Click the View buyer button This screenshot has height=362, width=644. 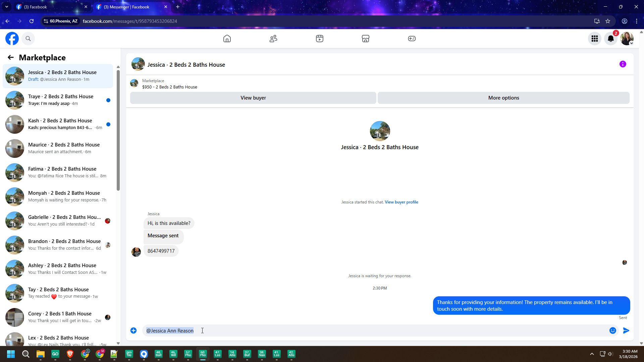tap(253, 98)
